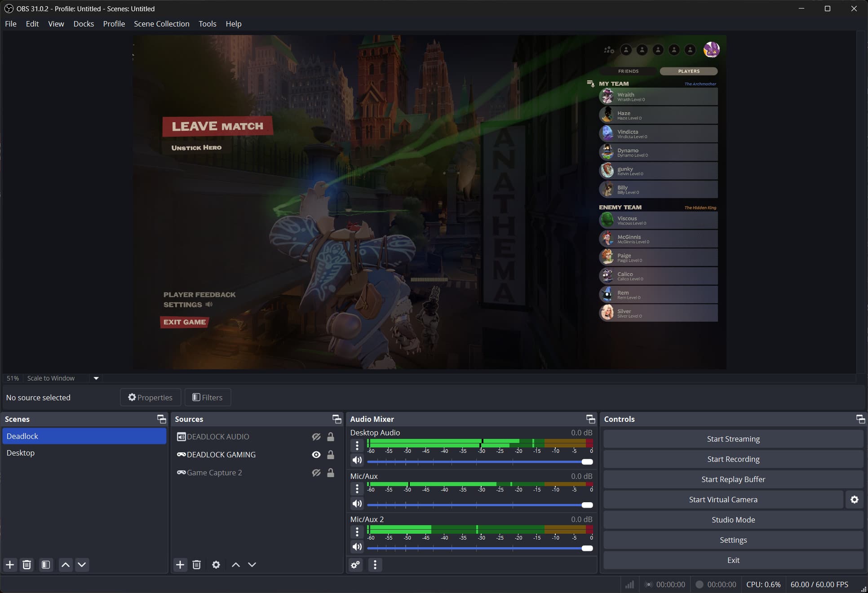868x593 pixels.
Task: Open the Edit menu
Action: coord(32,24)
